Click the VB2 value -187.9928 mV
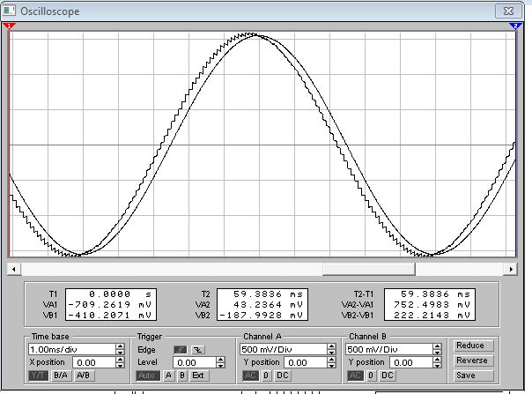Image resolution: width=532 pixels, height=394 pixels. [262, 316]
